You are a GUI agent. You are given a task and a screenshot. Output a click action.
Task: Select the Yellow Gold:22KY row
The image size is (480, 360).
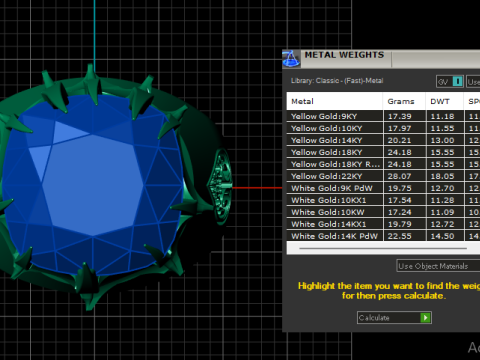(383, 176)
